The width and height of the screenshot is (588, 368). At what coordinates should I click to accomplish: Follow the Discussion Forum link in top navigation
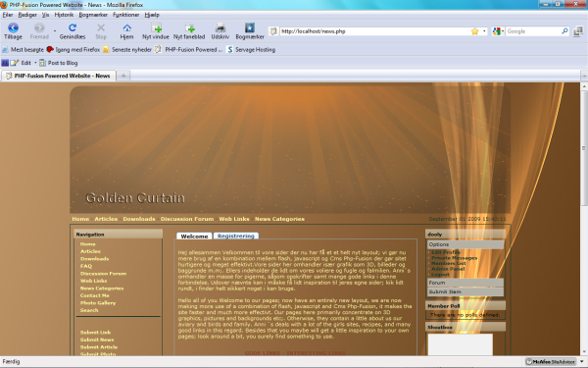[x=187, y=219]
